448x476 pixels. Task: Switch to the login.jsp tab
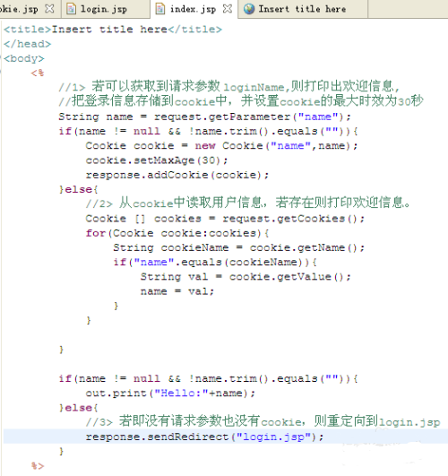[x=104, y=9]
